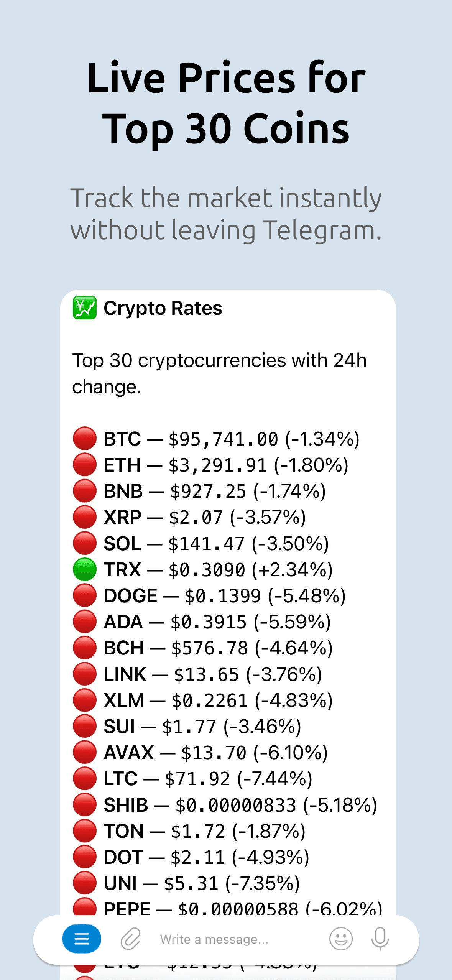
Task: Select the Crypto Rates title
Action: point(163,308)
